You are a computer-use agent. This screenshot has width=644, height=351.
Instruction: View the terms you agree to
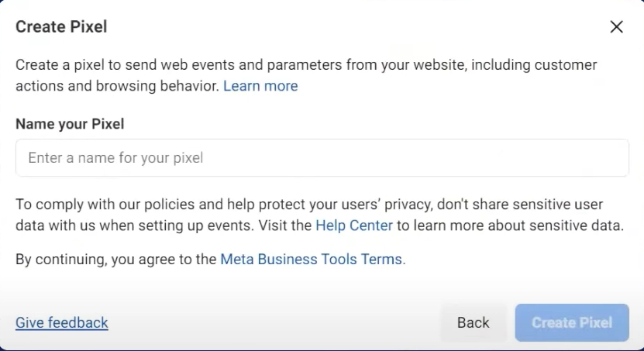pyautogui.click(x=312, y=260)
